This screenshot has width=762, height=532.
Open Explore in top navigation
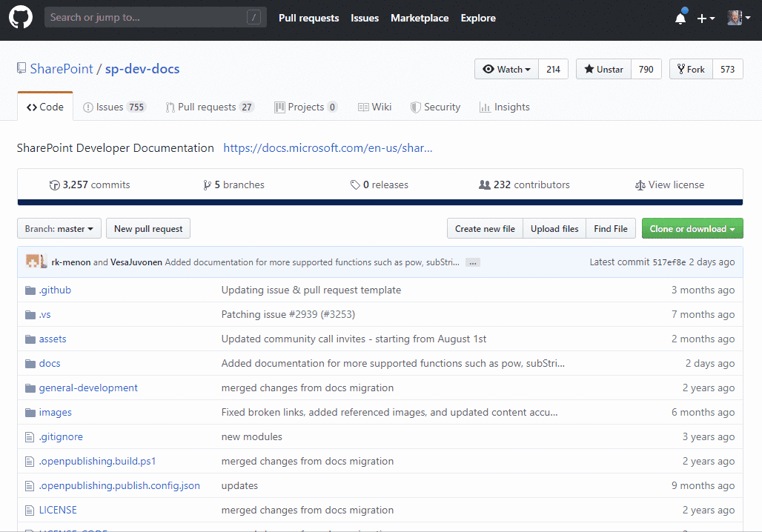(x=478, y=18)
